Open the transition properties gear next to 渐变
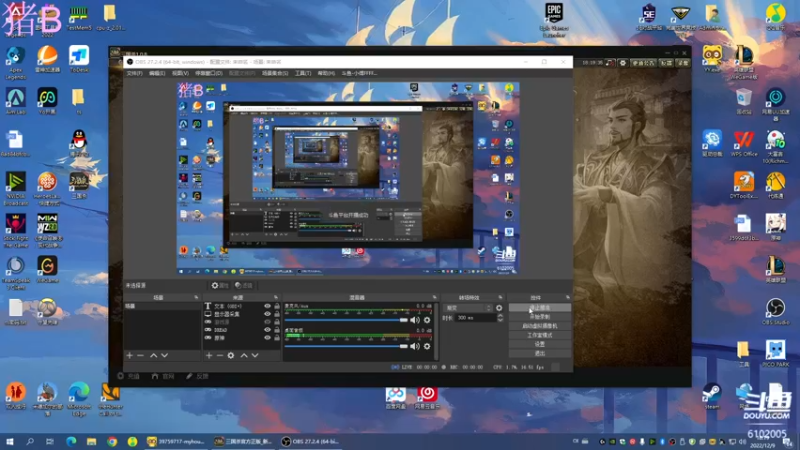Screen dimensions: 800x450 point(499,308)
